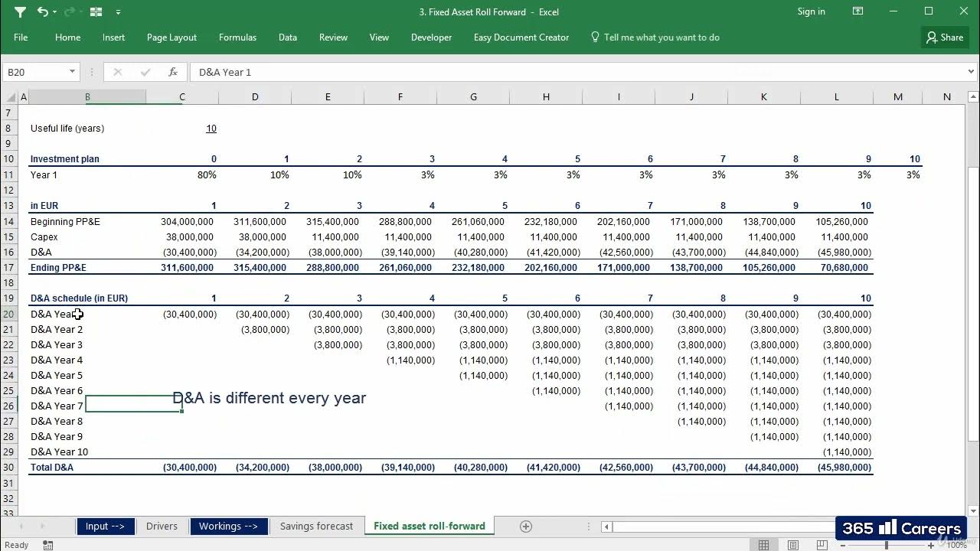Click the grid-style icon in Quick Access toolbar
980x551 pixels.
pos(96,11)
